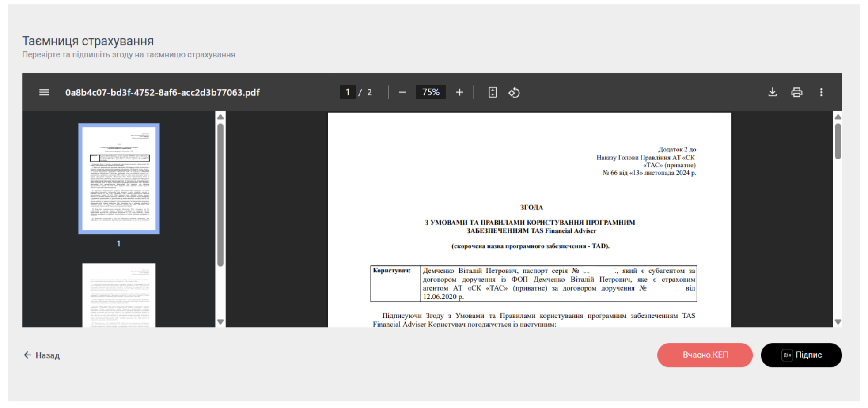Click the zoom out minus icon
868x408 pixels.
pyautogui.click(x=402, y=92)
